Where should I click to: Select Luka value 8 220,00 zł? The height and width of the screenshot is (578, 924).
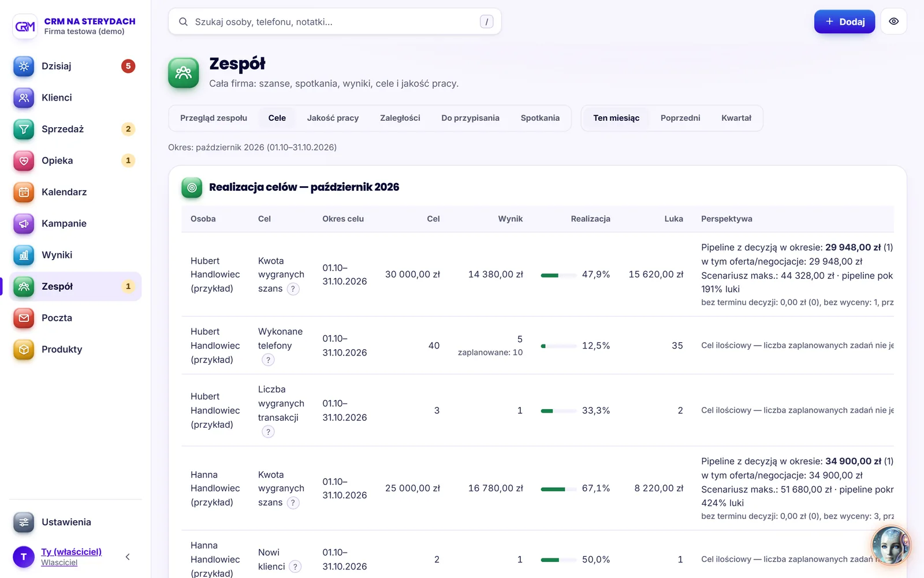click(x=659, y=488)
